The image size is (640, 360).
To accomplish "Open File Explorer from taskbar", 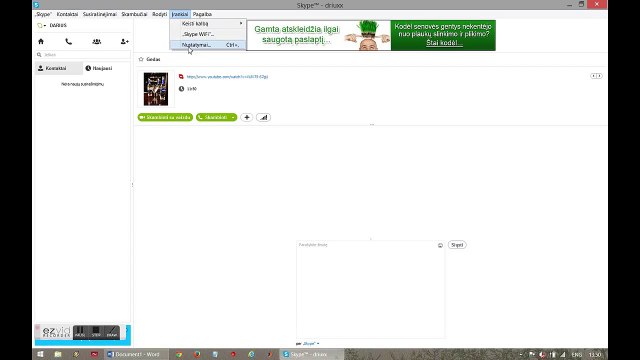I will coord(58,354).
